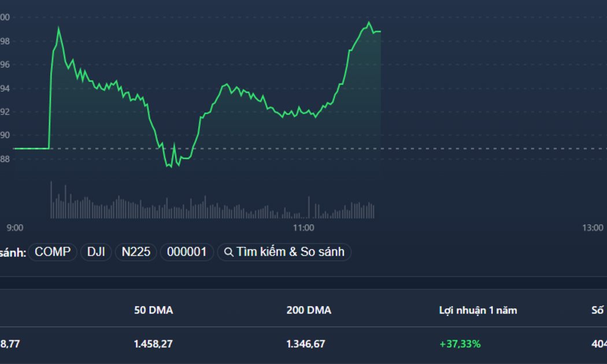
Task: Select the 200 DMA column header
Action: click(x=309, y=310)
